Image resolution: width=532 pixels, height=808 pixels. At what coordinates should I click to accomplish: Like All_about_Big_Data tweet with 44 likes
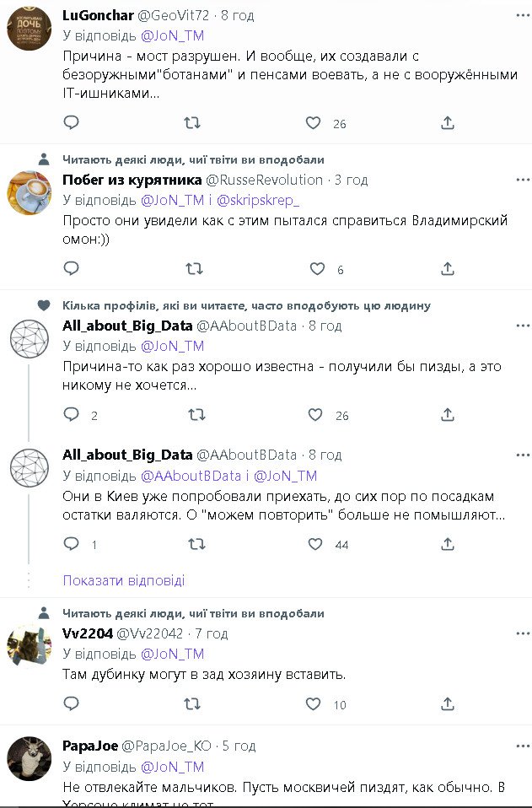pyautogui.click(x=315, y=545)
